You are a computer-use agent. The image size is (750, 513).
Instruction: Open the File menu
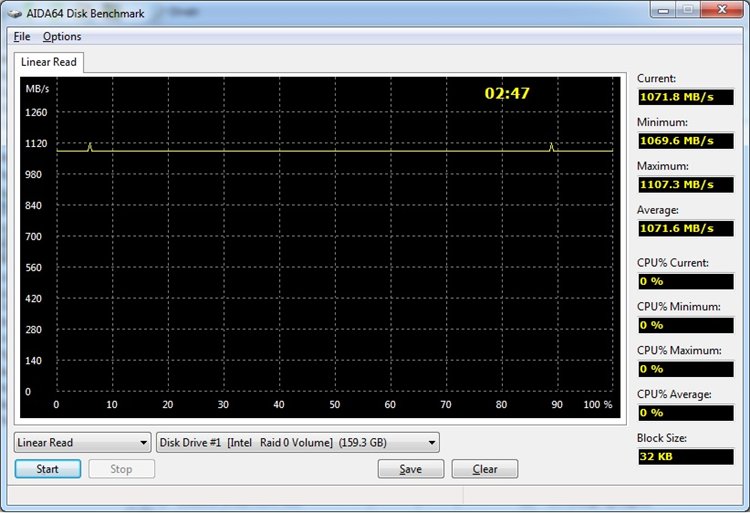point(22,36)
